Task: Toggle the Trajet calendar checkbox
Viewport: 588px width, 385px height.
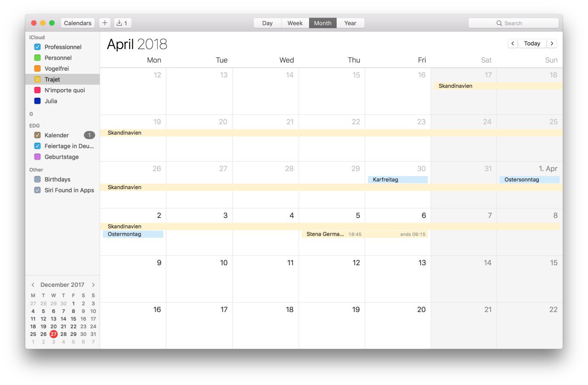Action: click(x=38, y=79)
